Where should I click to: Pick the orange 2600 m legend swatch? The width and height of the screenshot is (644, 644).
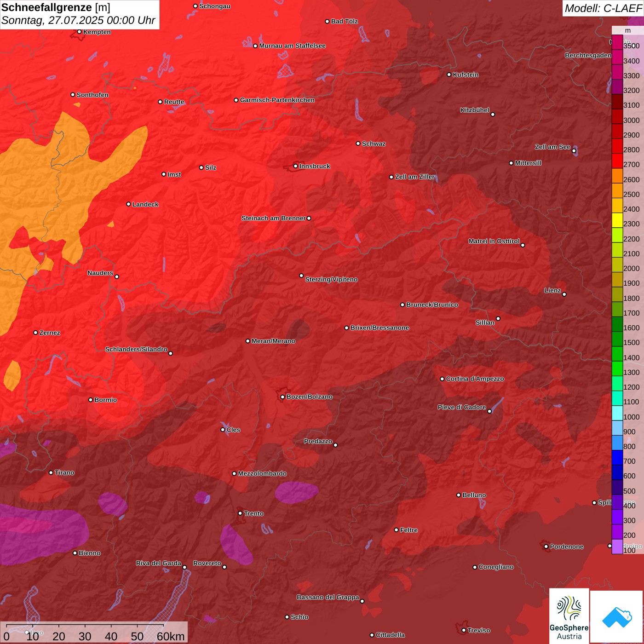(x=617, y=176)
